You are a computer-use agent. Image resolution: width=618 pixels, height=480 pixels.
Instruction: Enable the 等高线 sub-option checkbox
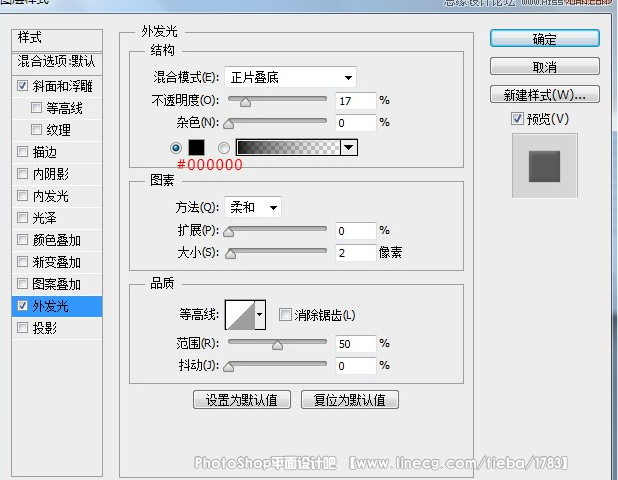pyautogui.click(x=36, y=108)
